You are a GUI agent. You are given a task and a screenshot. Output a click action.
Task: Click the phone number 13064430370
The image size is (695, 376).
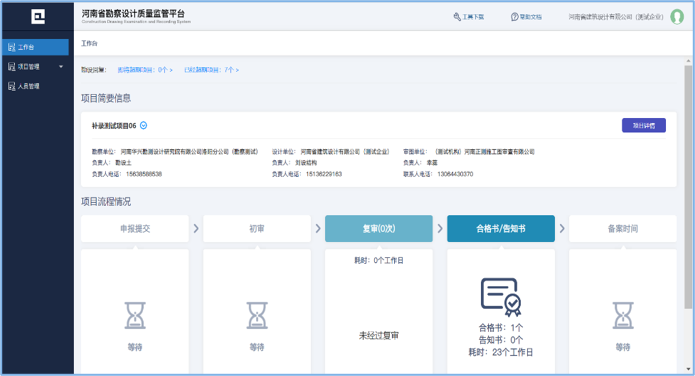[x=455, y=174]
